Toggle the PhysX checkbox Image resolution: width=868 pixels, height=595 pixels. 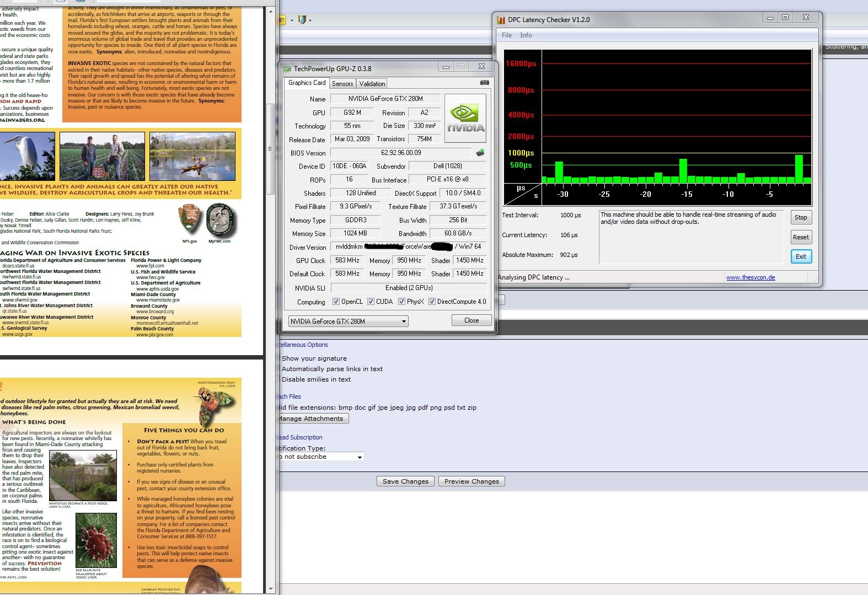point(401,302)
